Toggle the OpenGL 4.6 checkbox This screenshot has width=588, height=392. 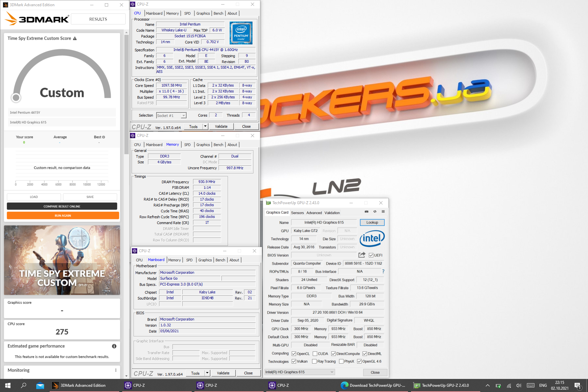(359, 361)
